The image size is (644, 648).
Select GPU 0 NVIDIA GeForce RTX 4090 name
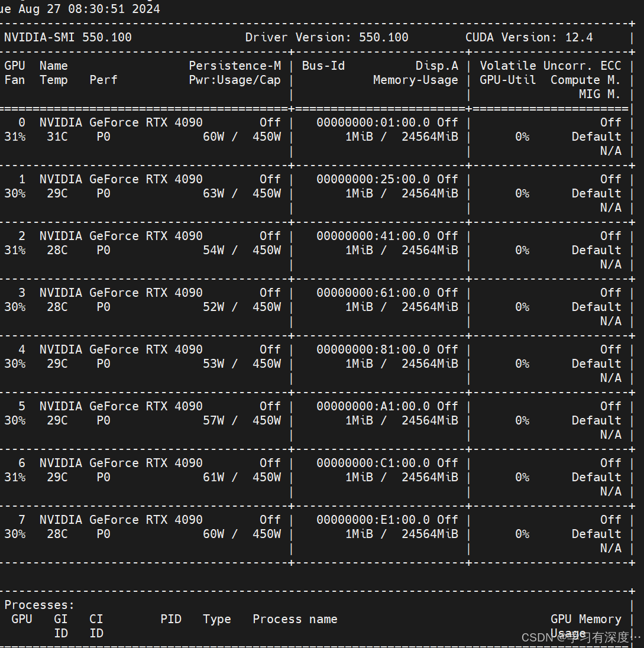(121, 122)
